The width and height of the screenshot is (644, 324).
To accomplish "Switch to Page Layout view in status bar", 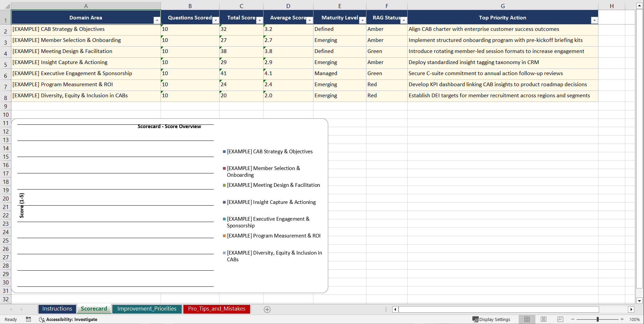I will coord(543,319).
